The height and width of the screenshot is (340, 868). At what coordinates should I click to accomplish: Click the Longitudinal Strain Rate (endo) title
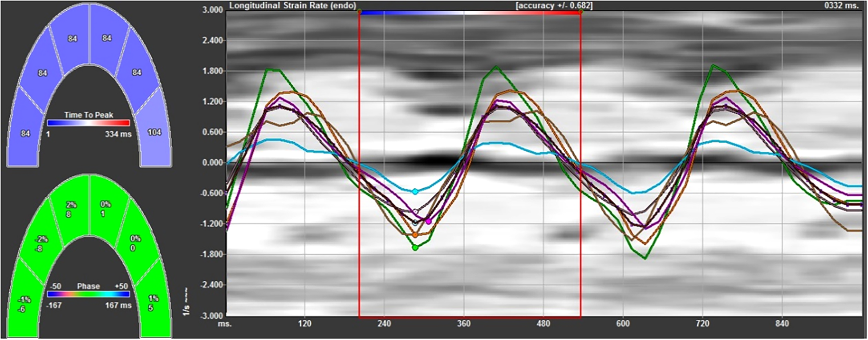292,5
